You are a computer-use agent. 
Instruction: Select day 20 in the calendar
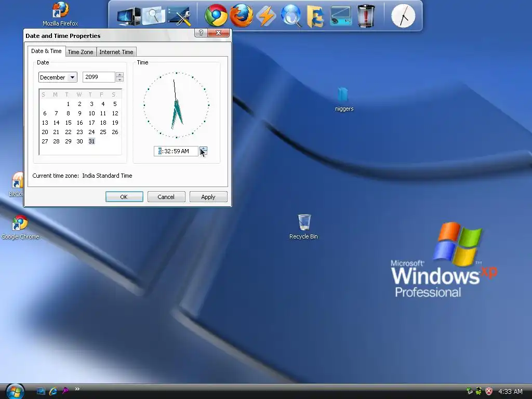tap(45, 132)
